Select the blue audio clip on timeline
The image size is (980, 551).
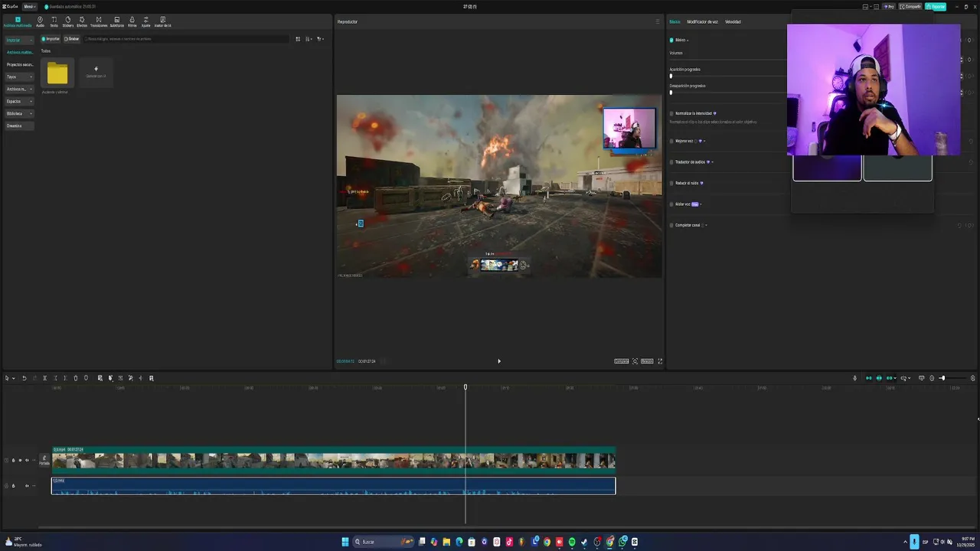(x=333, y=486)
